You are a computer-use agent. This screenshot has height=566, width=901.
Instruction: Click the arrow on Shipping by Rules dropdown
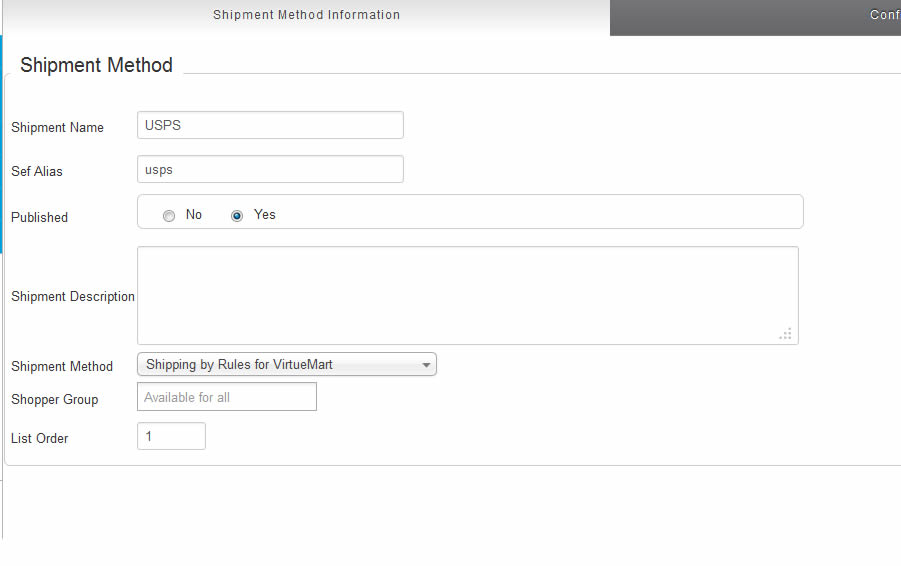pos(426,365)
